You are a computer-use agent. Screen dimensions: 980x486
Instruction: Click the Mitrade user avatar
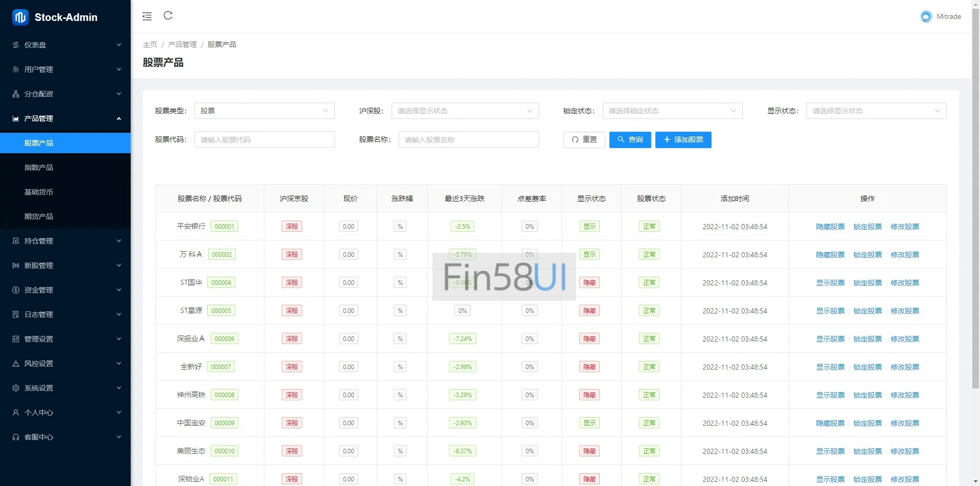point(925,17)
